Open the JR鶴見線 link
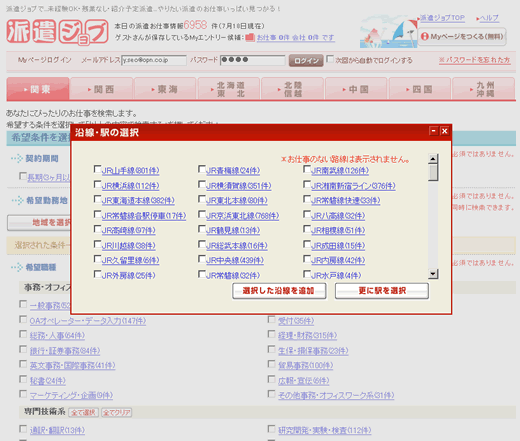Image resolution: width=520 pixels, height=441 pixels. pos(233,231)
